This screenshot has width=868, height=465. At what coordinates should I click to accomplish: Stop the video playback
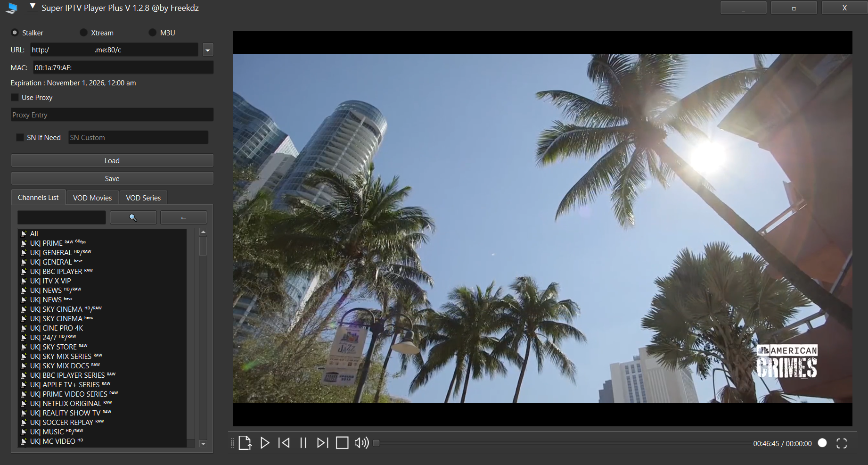click(x=342, y=443)
